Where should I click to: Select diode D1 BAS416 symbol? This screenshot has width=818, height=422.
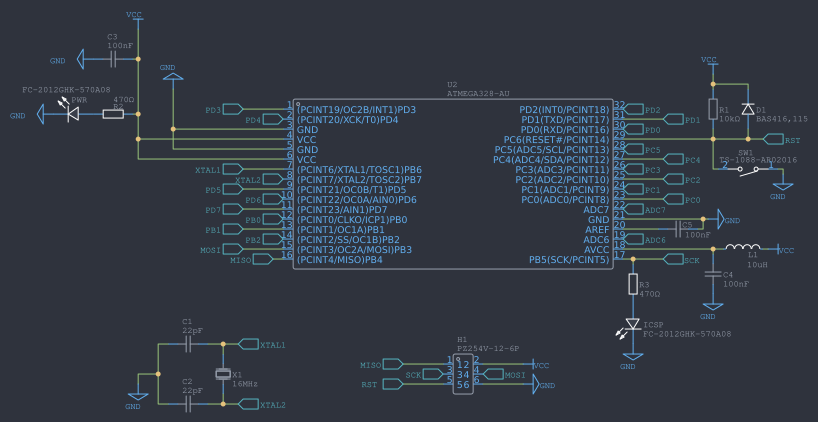coord(747,109)
